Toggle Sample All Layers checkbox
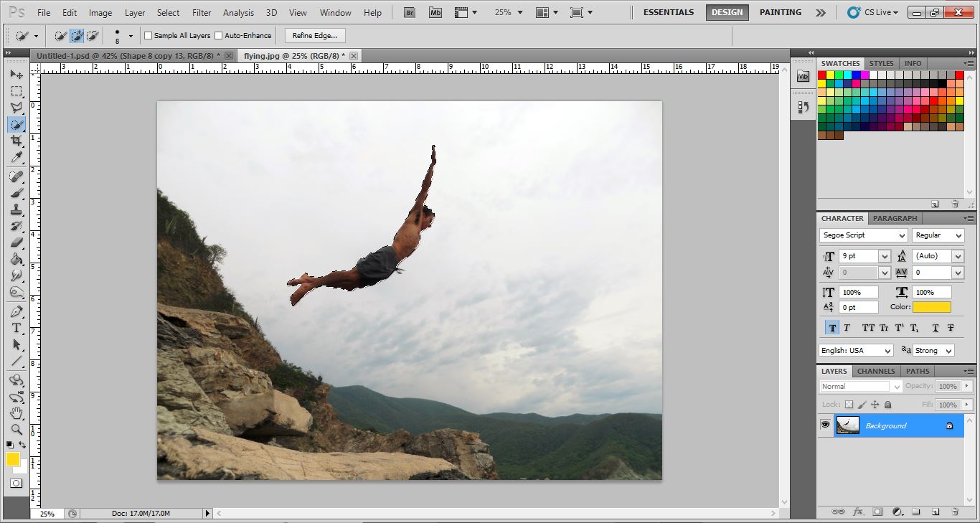 coord(149,35)
